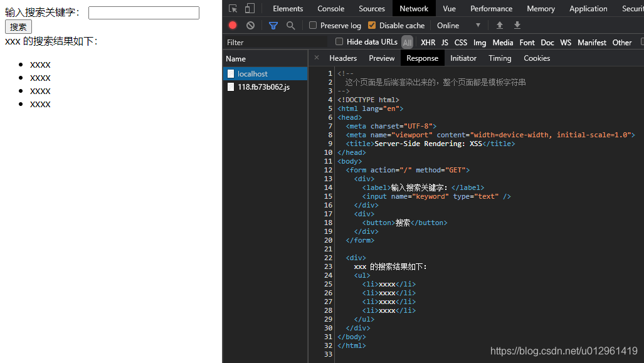The image size is (644, 363).
Task: Click the meta charset UTF-8 line
Action: coord(391,126)
